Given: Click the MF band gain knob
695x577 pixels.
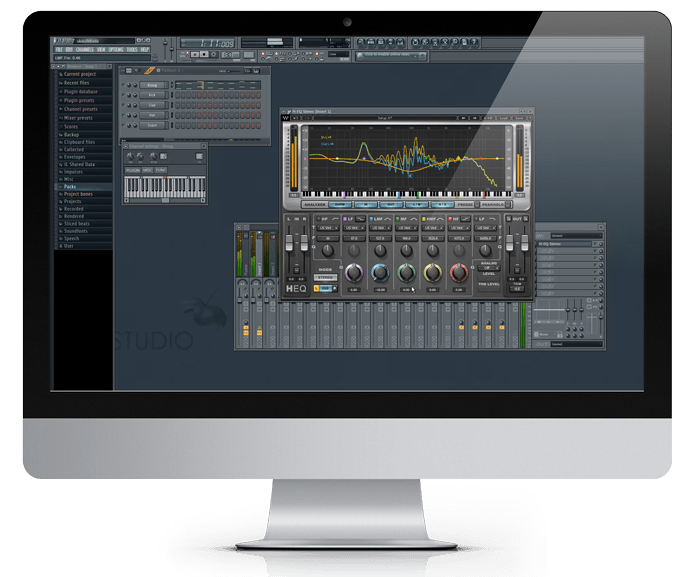Looking at the screenshot, I should pos(406,273).
